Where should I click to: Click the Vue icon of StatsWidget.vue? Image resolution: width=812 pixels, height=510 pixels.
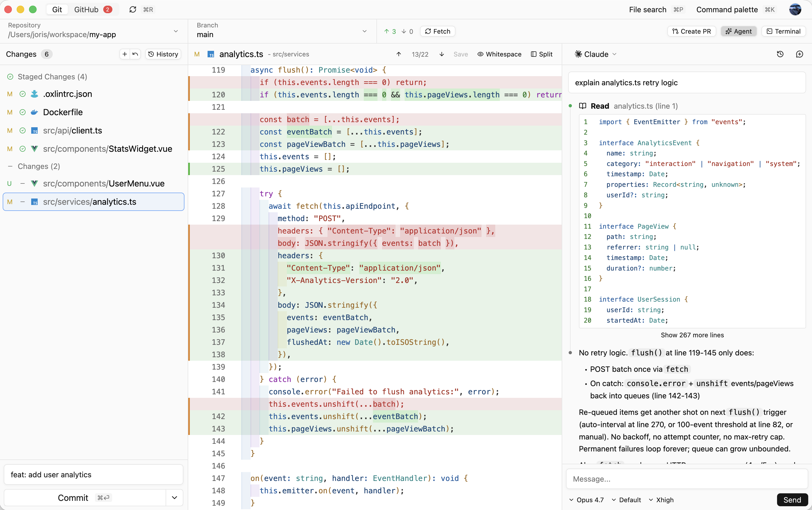click(34, 149)
